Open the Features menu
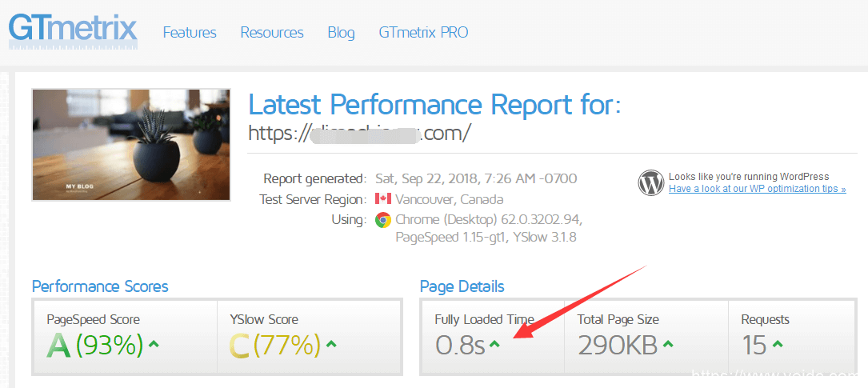Screen dimensions: 868x388 click(190, 33)
